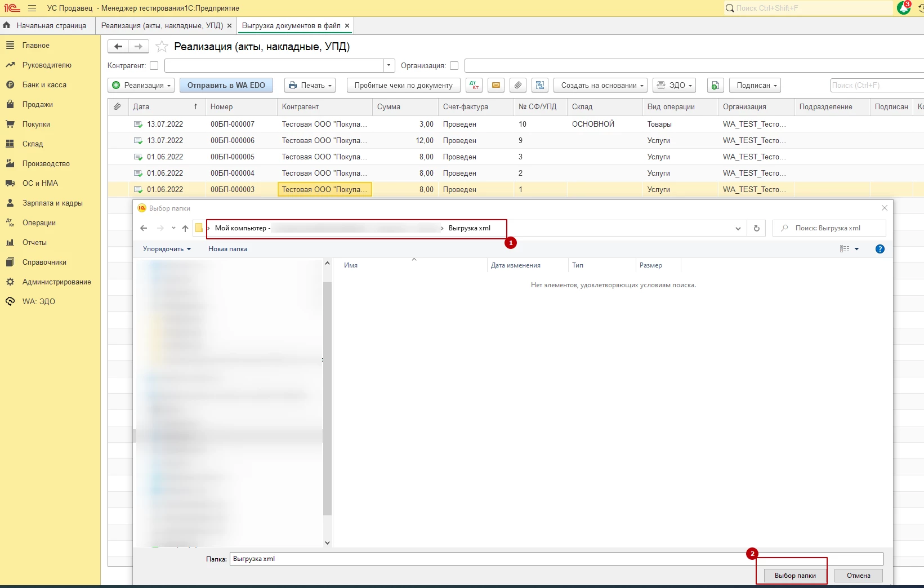
Task: Open Операции section in sidebar
Action: [x=39, y=222]
